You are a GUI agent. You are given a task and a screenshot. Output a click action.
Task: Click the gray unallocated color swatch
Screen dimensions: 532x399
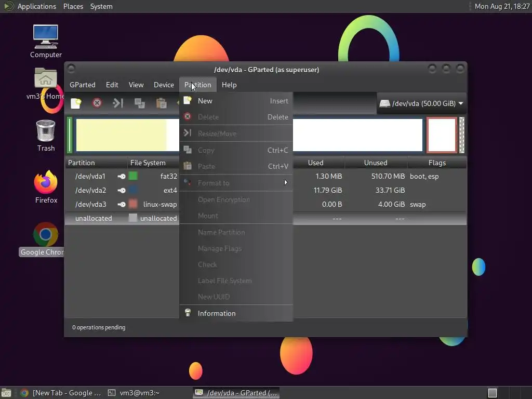(133, 218)
